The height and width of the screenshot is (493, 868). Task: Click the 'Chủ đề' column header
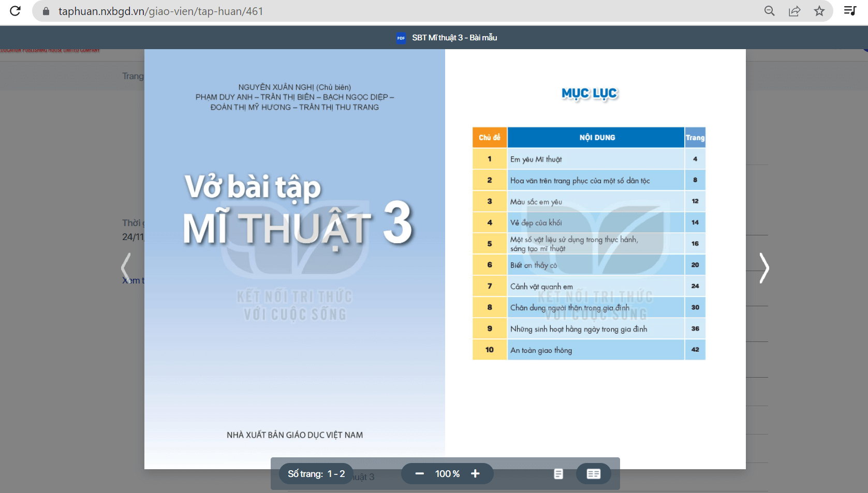[490, 138]
